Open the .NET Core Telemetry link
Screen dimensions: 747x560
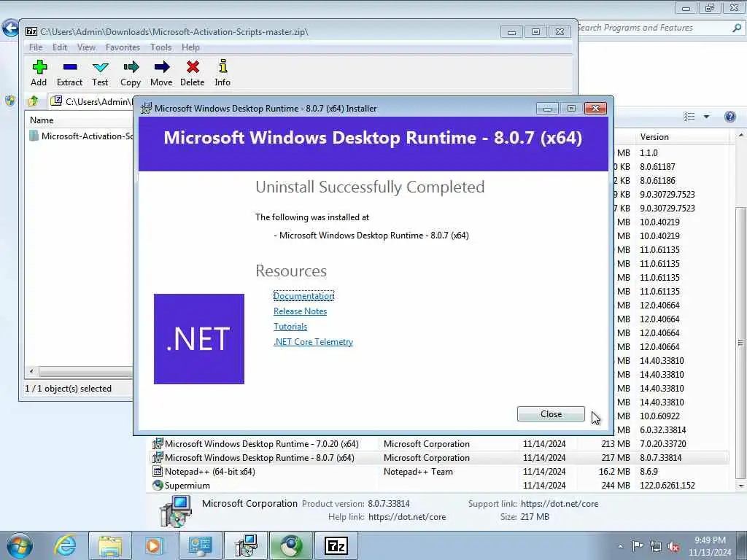(313, 341)
